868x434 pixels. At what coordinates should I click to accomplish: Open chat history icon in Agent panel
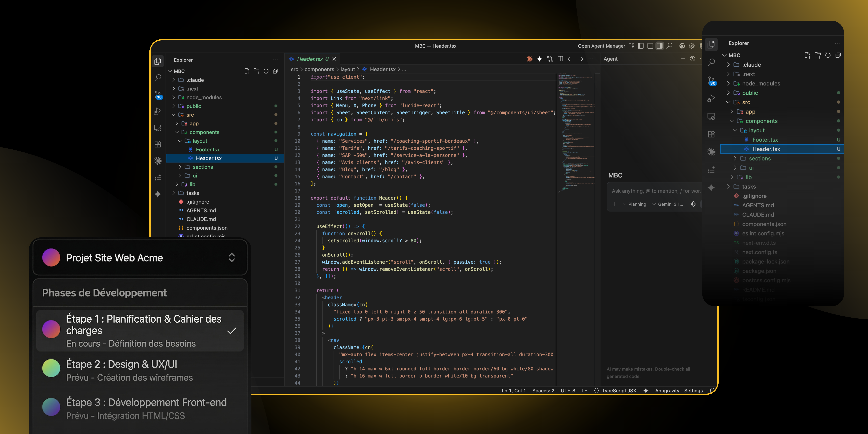[x=692, y=59]
